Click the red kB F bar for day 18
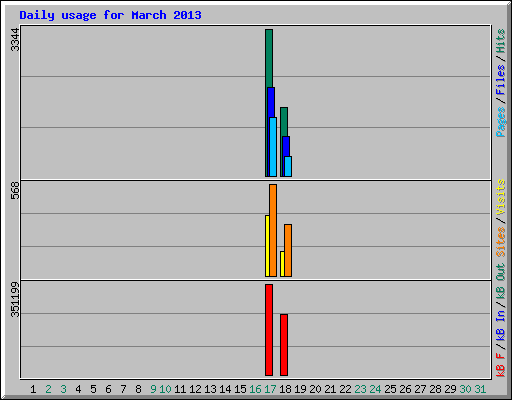The image size is (512, 400). [x=284, y=345]
